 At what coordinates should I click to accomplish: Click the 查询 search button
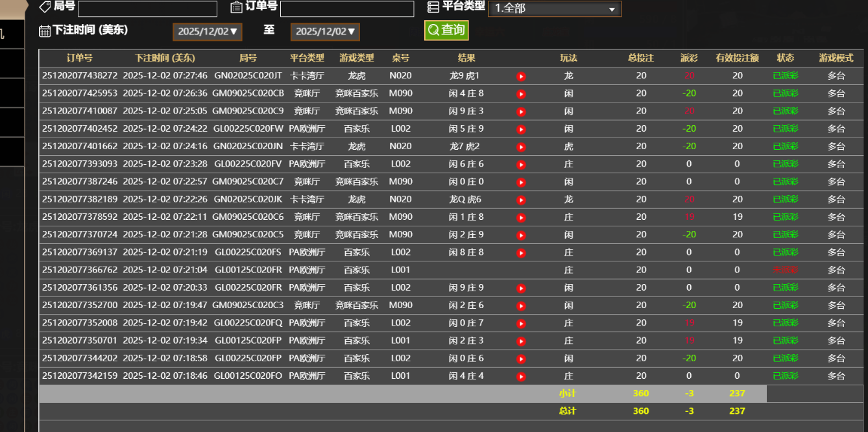click(446, 30)
